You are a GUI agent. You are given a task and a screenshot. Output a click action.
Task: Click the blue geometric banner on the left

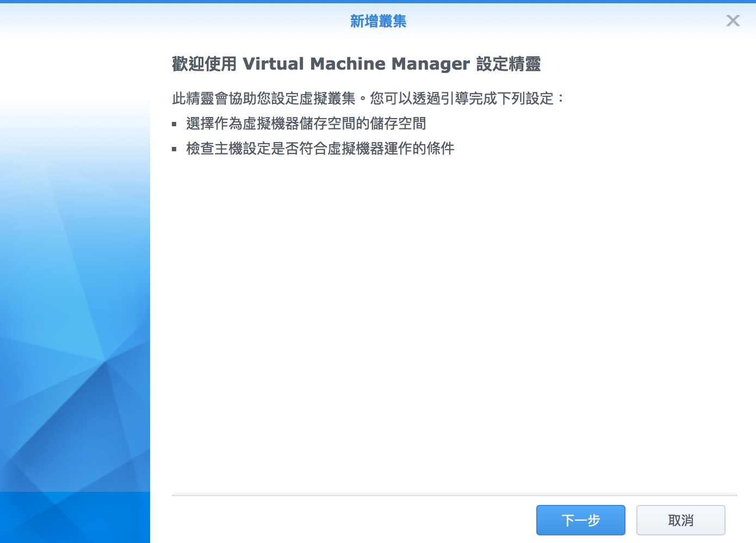[x=75, y=272]
